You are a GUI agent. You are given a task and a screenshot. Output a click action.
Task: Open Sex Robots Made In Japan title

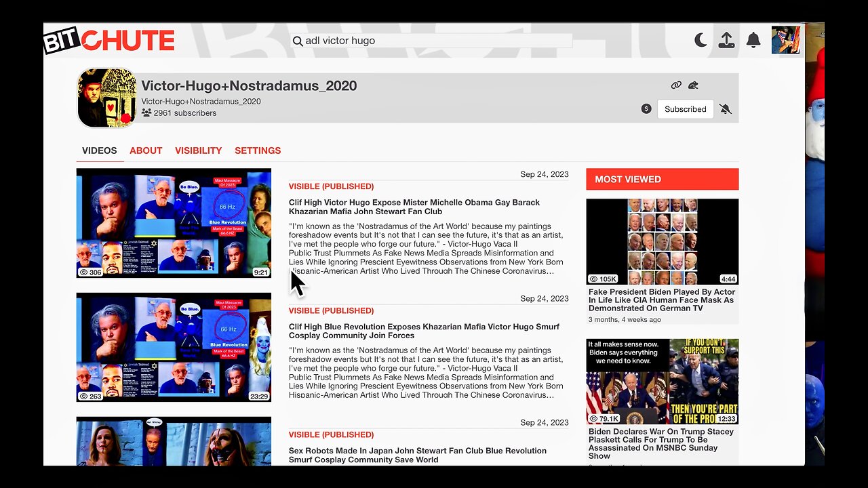(x=418, y=455)
